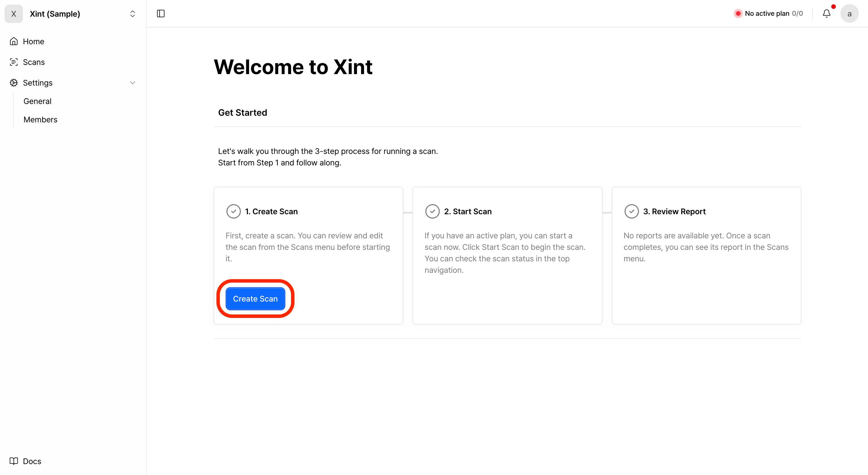Click the checkmark circle beside Start Scan step
The image size is (868, 475).
click(x=433, y=211)
